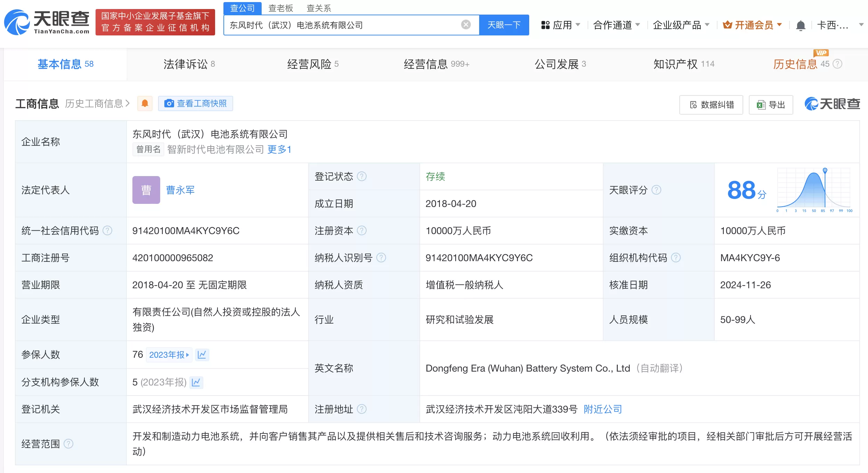Viewport: 868px width, 473px height.
Task: Click help icon next to 注册资本
Action: pos(362,231)
